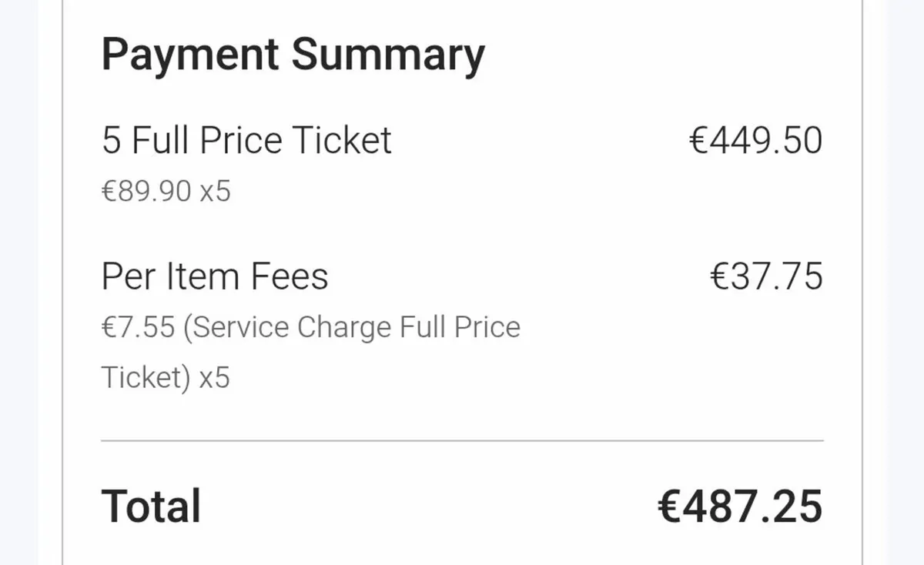Click 'Full Price' in service charge description
This screenshot has width=924, height=565.
[460, 327]
